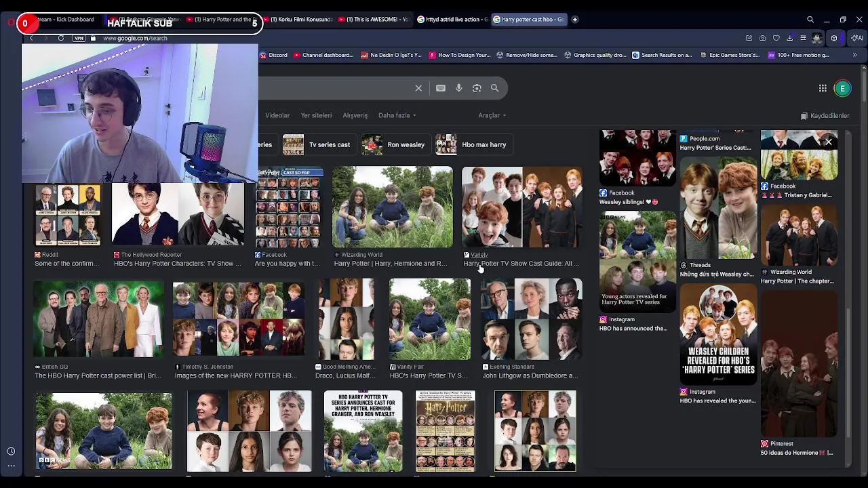
Task: Open the Threads Weasley image result
Action: [718, 209]
